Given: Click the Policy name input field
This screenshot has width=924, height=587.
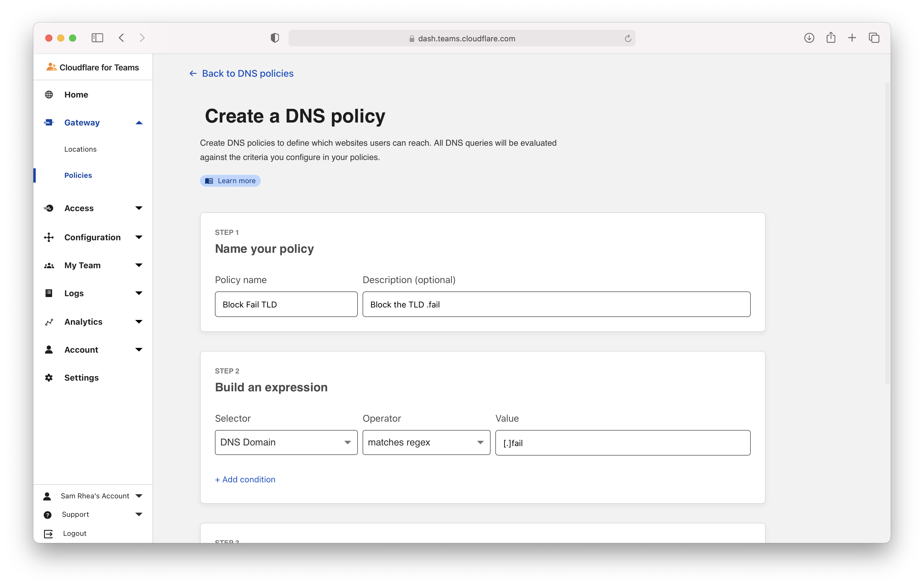Looking at the screenshot, I should [286, 305].
